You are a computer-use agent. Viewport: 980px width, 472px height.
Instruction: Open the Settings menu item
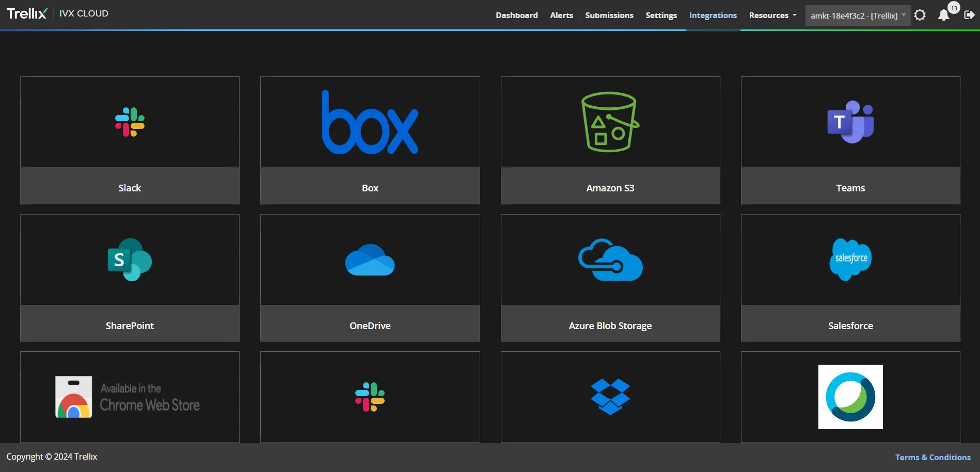point(661,15)
